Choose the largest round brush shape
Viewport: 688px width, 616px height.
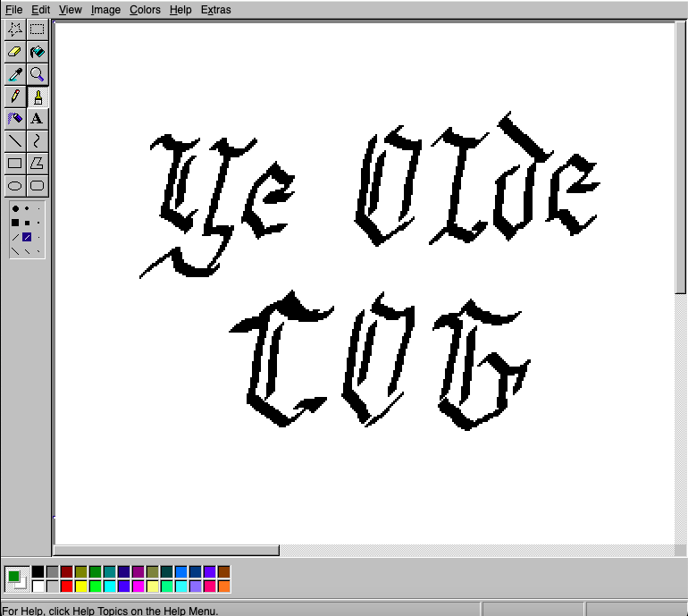pos(15,208)
